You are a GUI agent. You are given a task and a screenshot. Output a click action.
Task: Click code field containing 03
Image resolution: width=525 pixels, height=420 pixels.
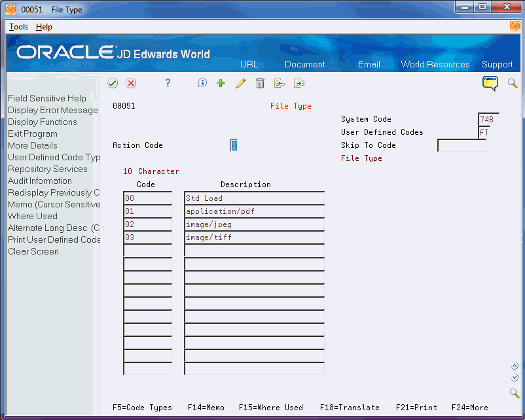pyautogui.click(x=148, y=237)
